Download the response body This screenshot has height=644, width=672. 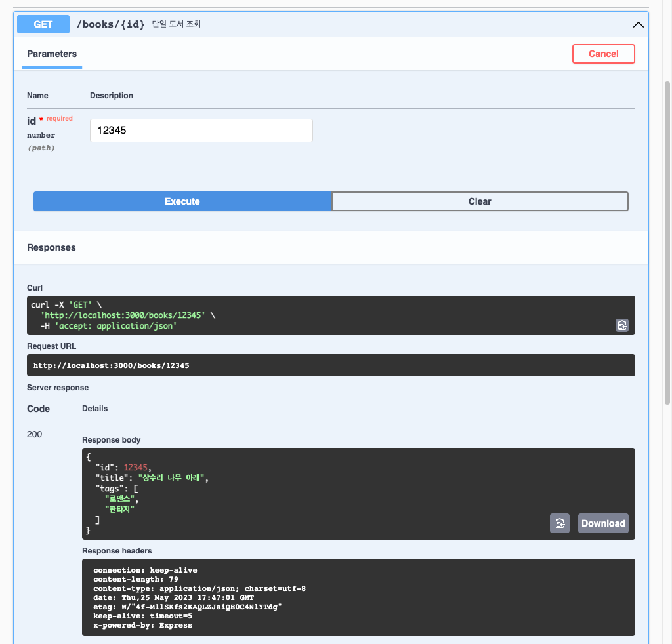point(602,523)
